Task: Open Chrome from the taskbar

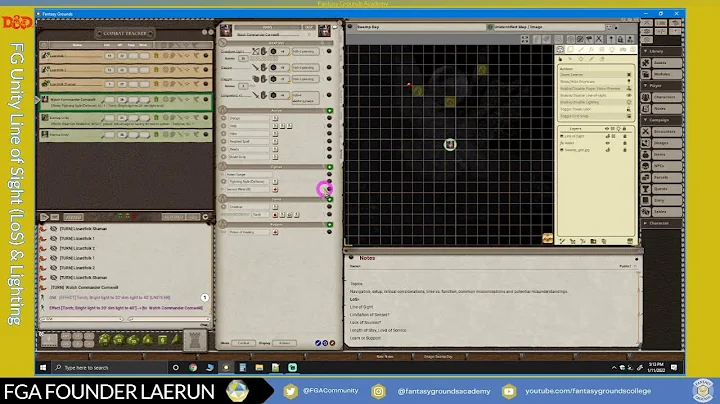Action: point(193,367)
